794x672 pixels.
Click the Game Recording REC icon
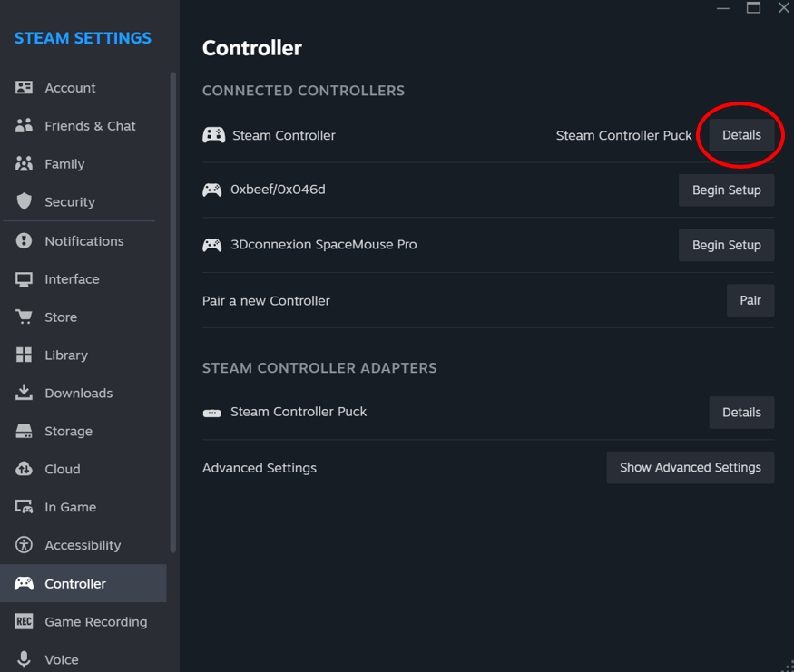24,621
